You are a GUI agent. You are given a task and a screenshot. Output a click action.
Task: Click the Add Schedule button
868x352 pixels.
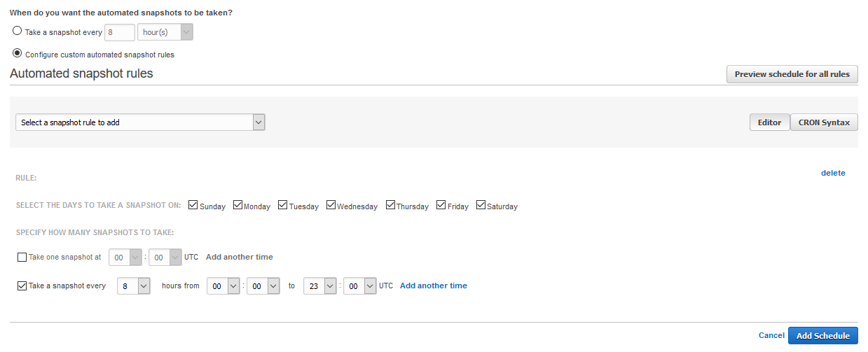[x=822, y=336]
